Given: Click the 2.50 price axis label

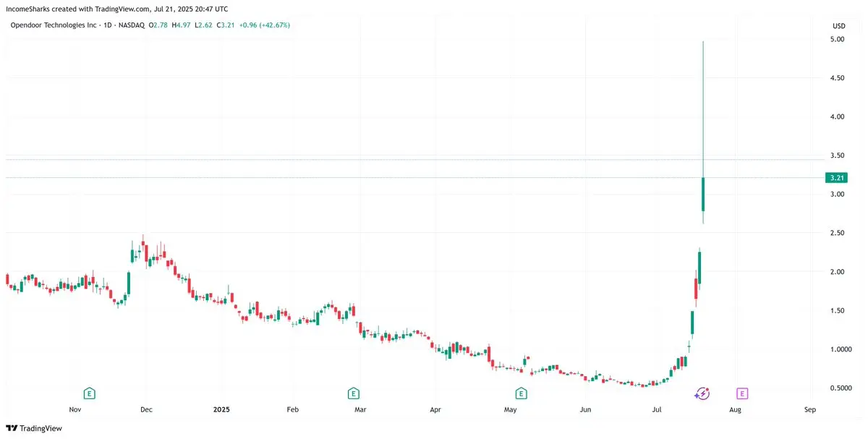Looking at the screenshot, I should (838, 233).
